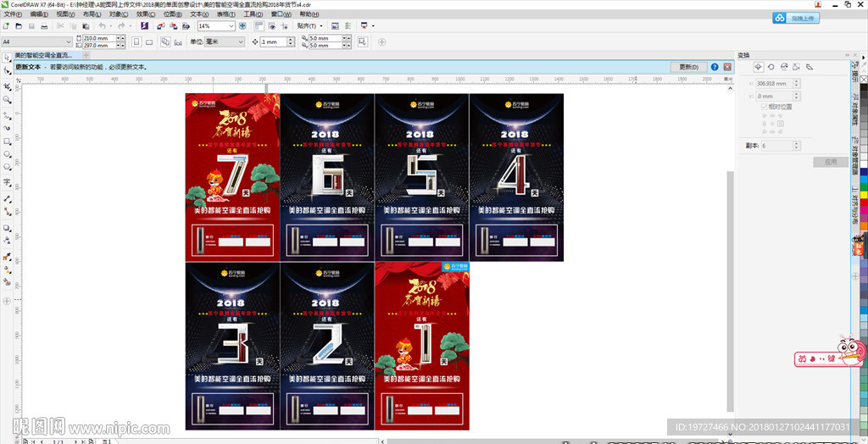The image size is (868, 444).
Task: Toggle the show grid button
Action: pos(272,25)
